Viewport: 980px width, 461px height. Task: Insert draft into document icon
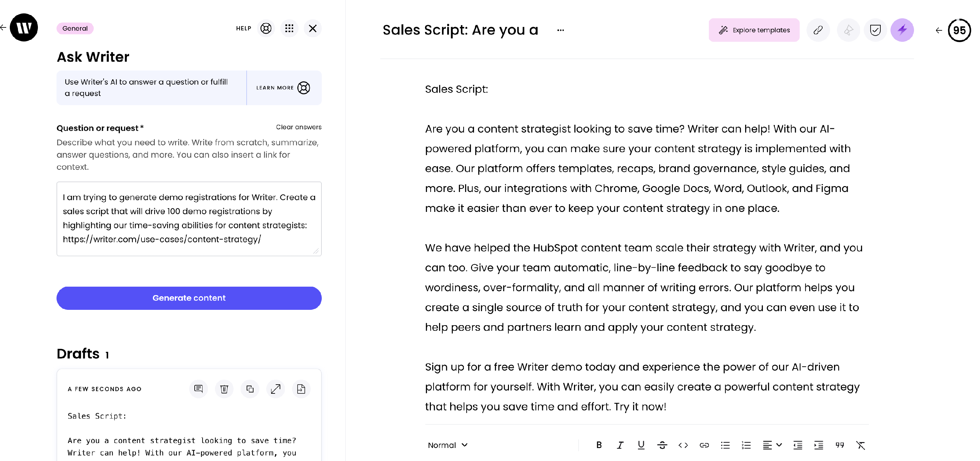tap(301, 389)
